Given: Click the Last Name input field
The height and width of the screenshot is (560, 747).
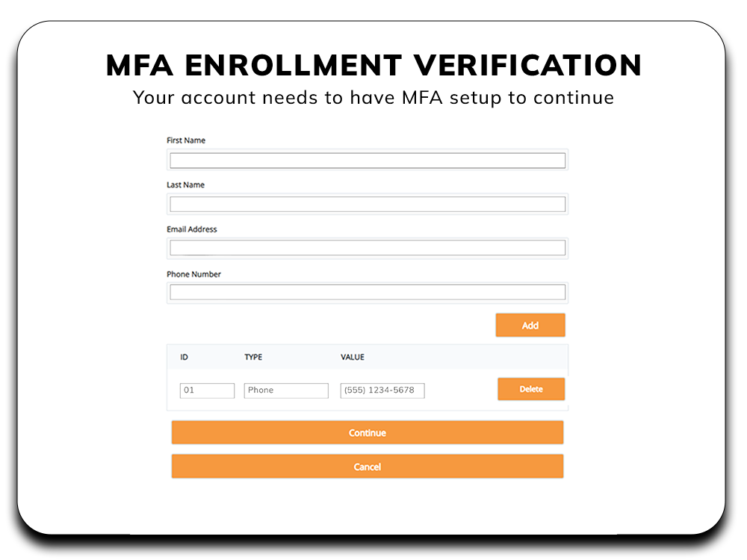Looking at the screenshot, I should click(367, 204).
